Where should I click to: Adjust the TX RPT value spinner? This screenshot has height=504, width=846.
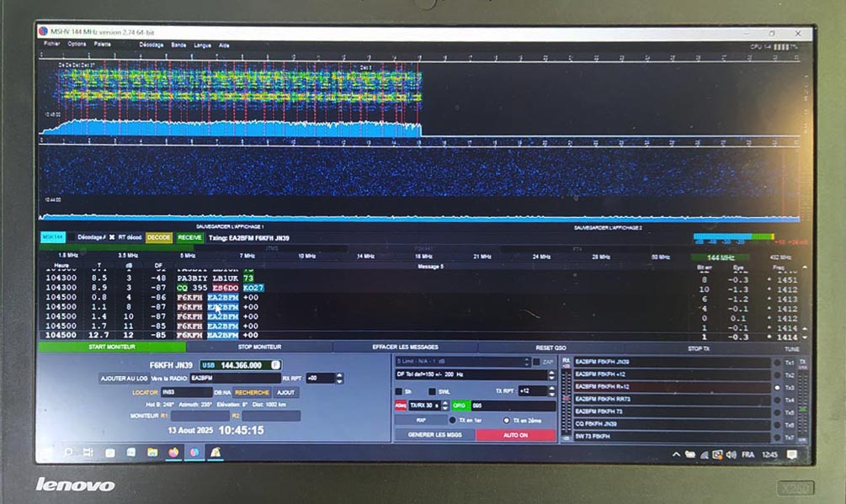[550, 391]
